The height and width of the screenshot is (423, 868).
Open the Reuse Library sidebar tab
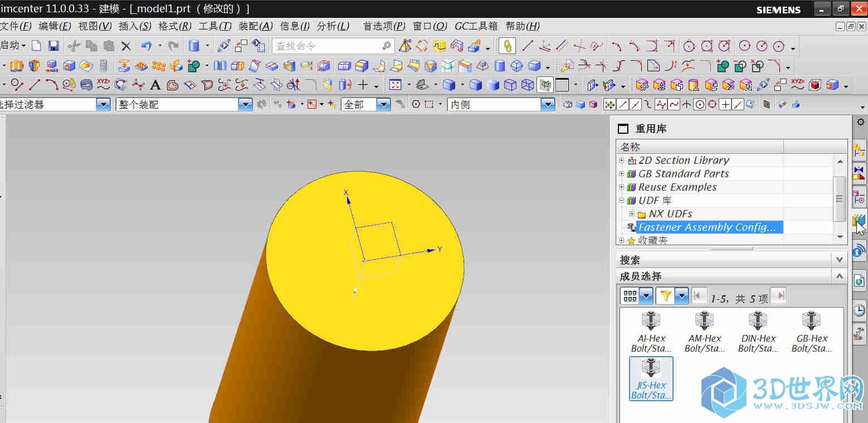tap(860, 221)
